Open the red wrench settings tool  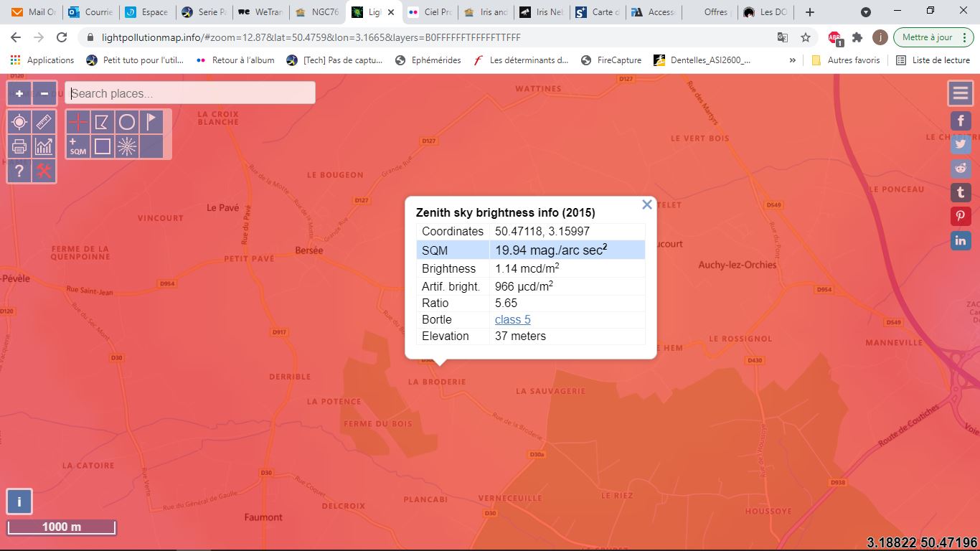click(x=44, y=171)
